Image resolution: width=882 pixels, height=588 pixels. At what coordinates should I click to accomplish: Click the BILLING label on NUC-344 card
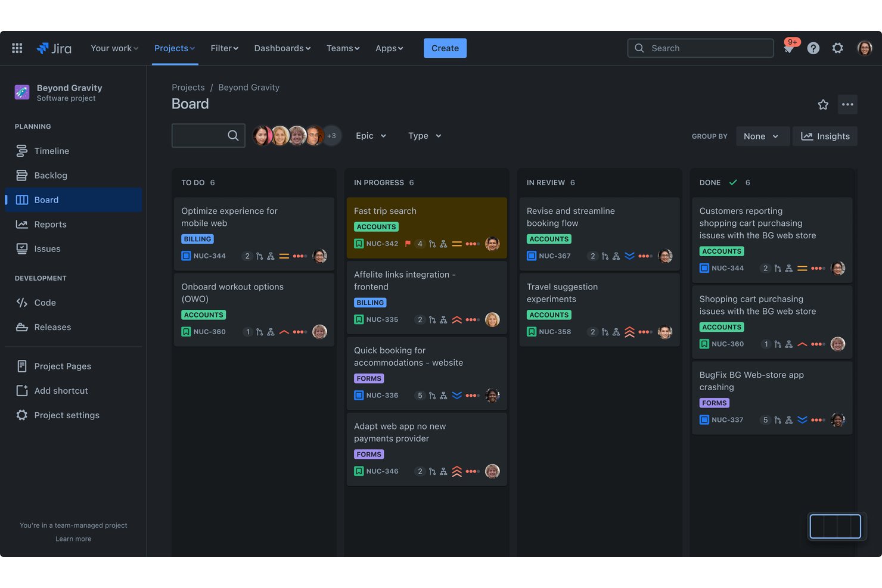coord(197,239)
